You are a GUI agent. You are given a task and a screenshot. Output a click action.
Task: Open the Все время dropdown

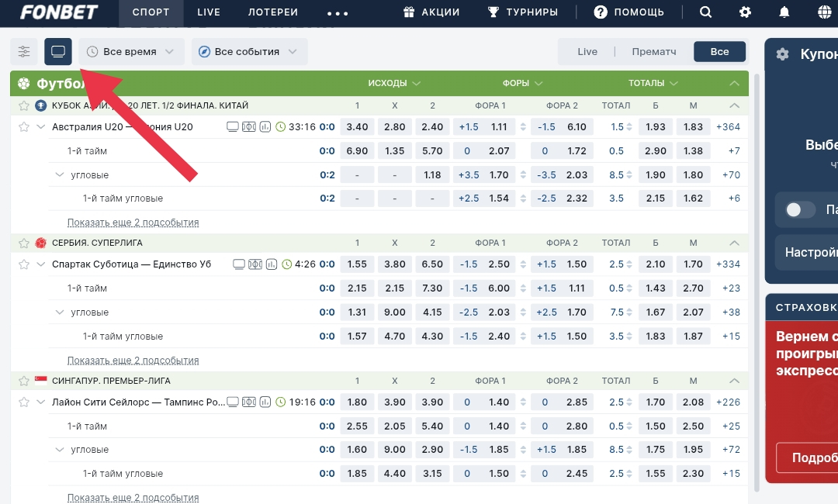(131, 52)
